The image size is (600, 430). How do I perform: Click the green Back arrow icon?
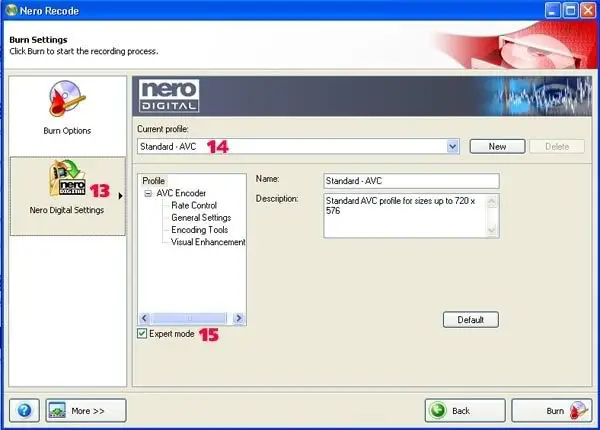point(438,410)
